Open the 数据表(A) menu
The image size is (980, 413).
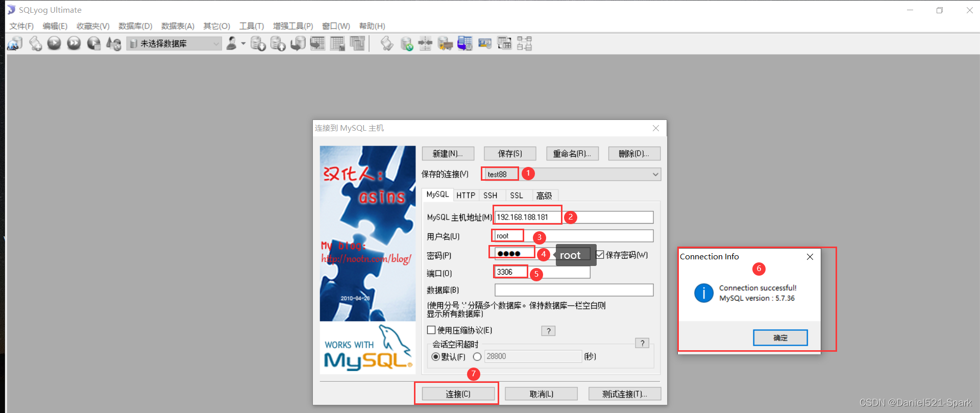coord(178,26)
